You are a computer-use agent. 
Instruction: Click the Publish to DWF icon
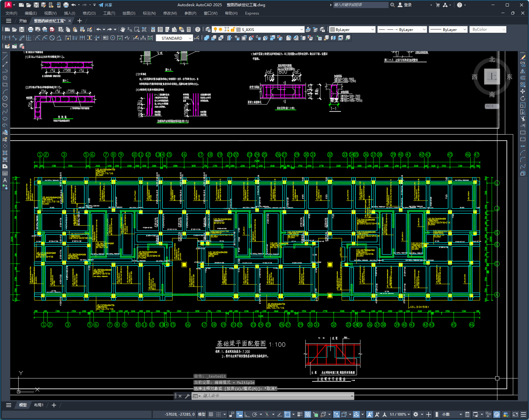(52, 29)
